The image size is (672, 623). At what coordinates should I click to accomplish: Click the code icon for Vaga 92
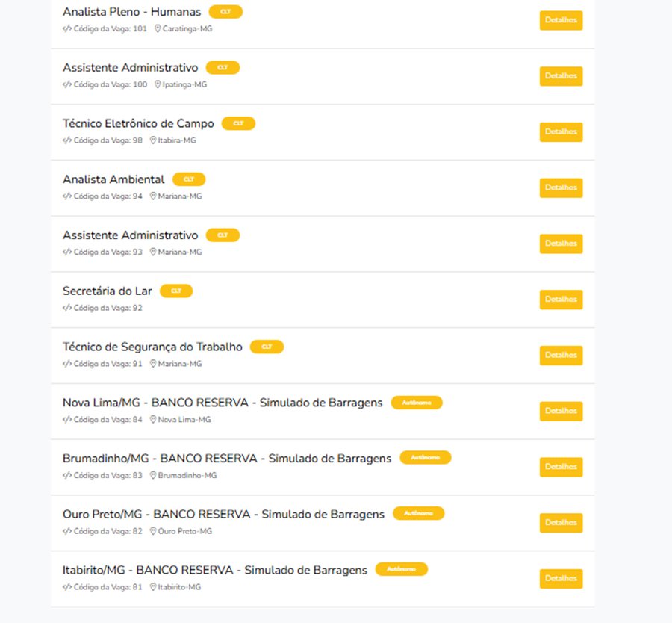tap(67, 308)
